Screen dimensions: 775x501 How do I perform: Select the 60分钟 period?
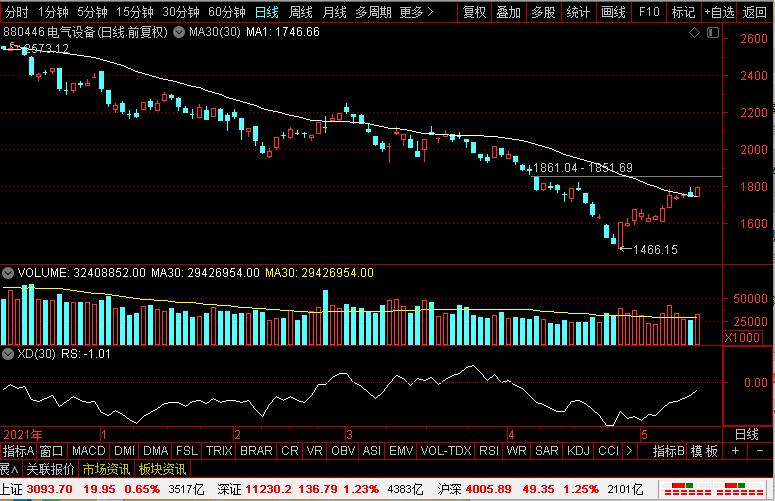tap(226, 12)
